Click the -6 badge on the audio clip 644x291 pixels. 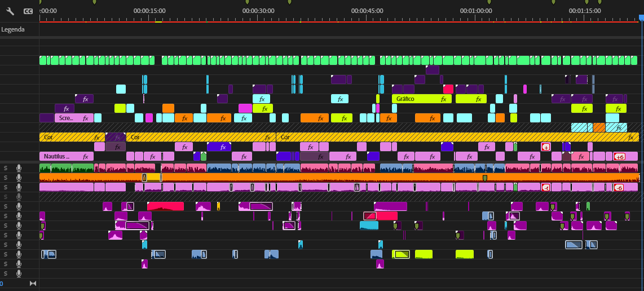(x=619, y=187)
